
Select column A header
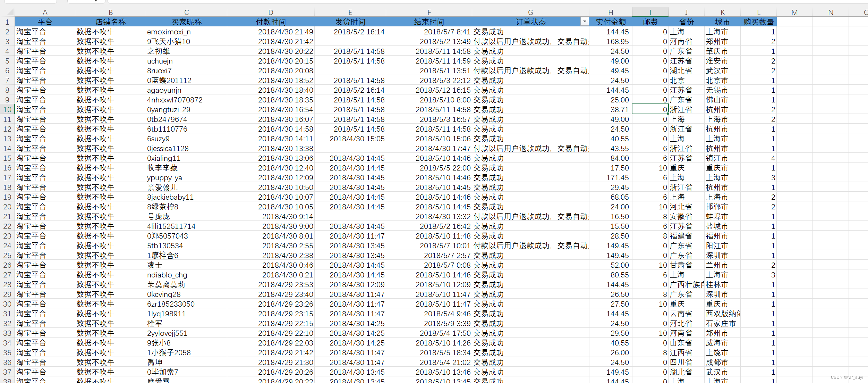tap(45, 13)
